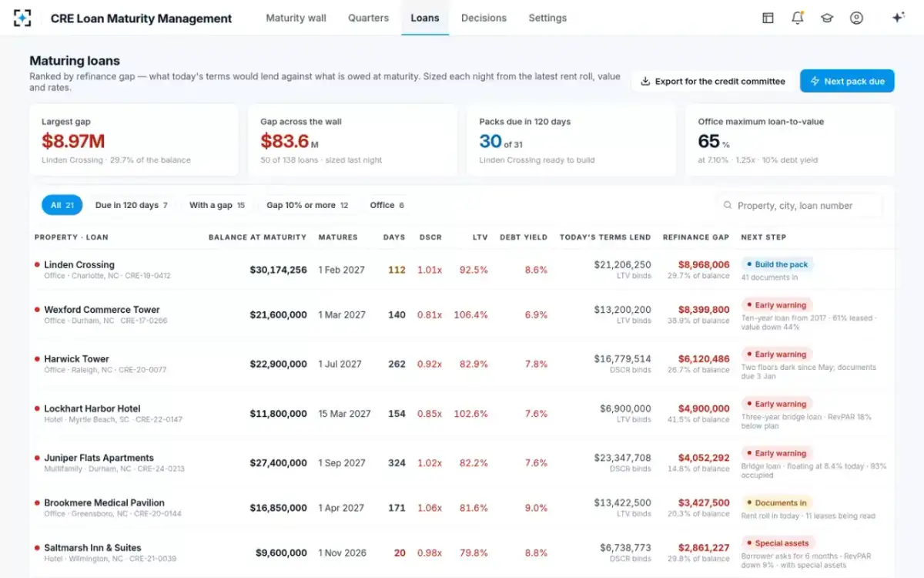Sort by LTV column header

pos(480,237)
